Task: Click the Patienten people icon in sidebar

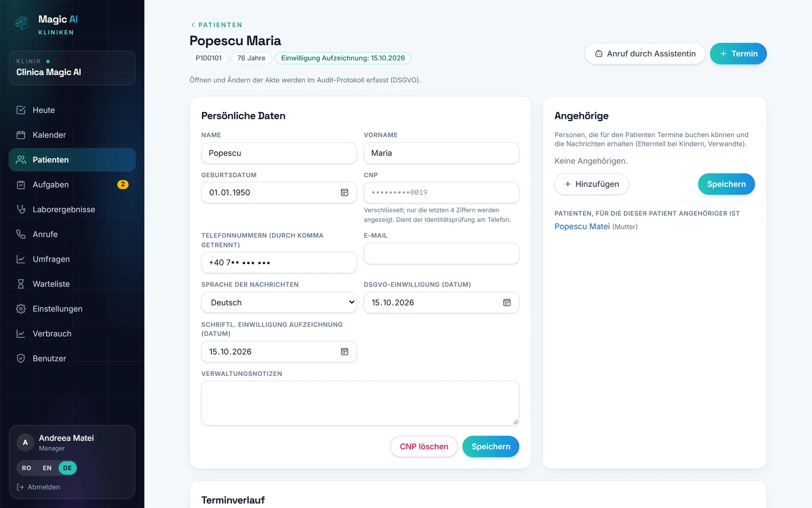Action: click(x=21, y=160)
